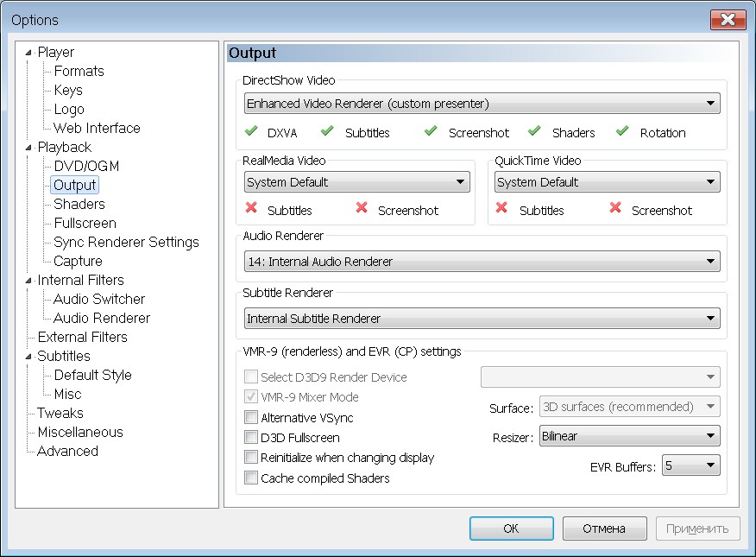
Task: Click the DXVA green checkmark icon
Action: point(251,130)
